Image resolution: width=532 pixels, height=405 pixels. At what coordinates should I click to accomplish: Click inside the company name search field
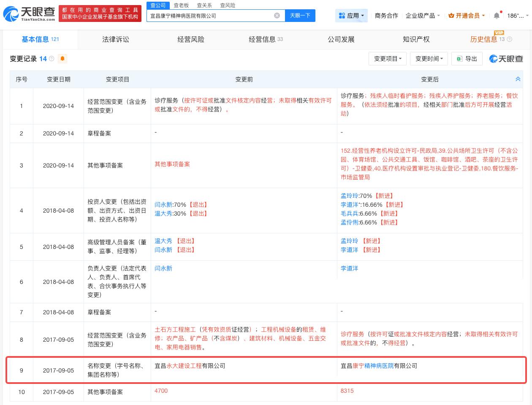211,16
